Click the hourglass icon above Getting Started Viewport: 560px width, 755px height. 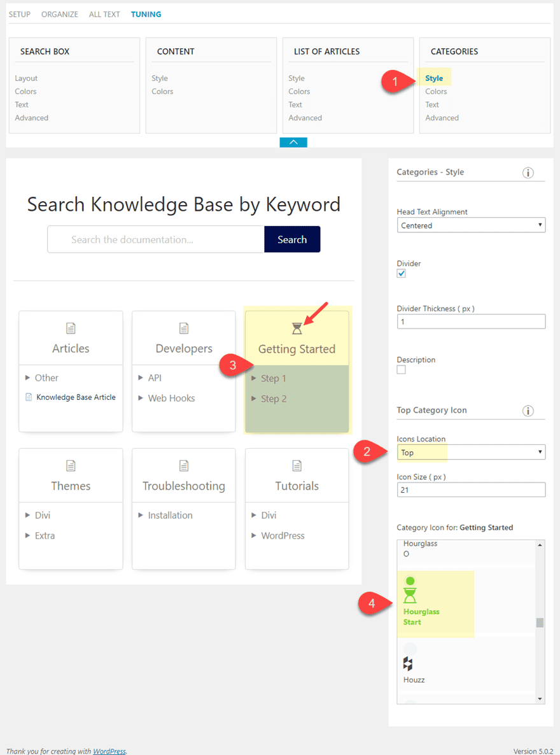pos(297,327)
